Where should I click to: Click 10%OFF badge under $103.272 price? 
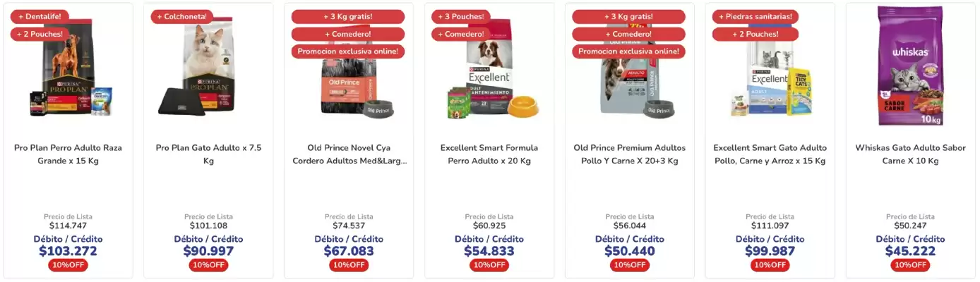point(68,265)
